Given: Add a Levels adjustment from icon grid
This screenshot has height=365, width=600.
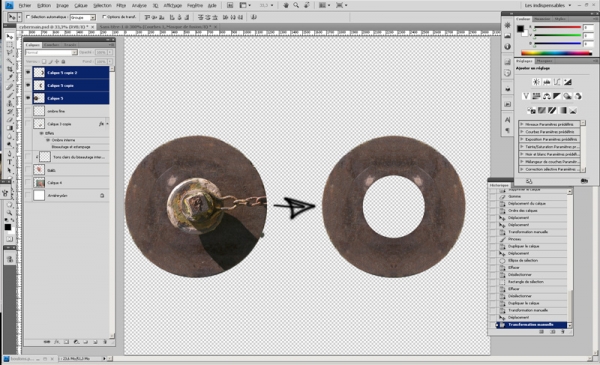Looking at the screenshot, I should (x=546, y=82).
